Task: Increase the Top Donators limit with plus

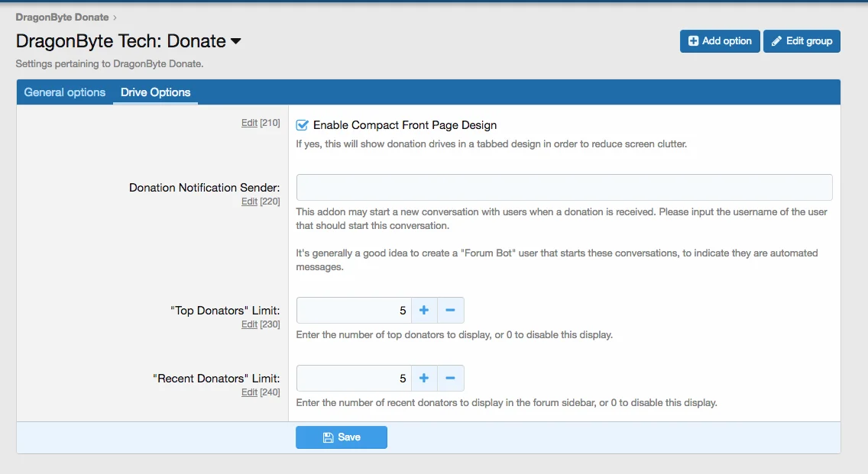Action: pos(424,311)
